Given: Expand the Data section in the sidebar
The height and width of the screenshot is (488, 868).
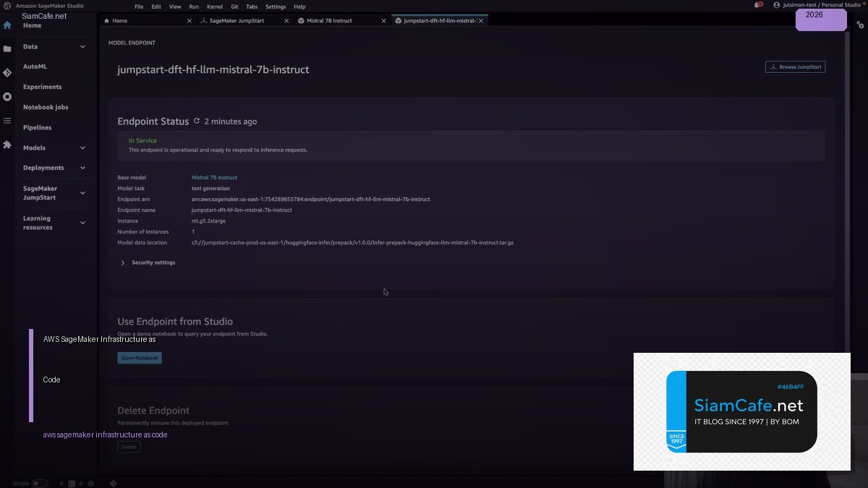Looking at the screenshot, I should (82, 46).
